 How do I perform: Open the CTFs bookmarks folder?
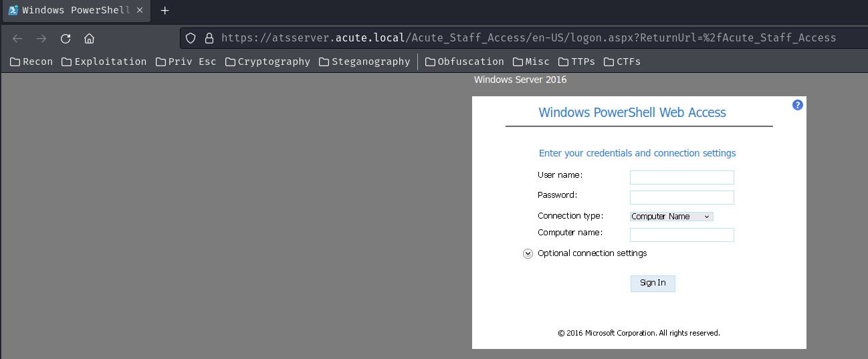point(622,62)
